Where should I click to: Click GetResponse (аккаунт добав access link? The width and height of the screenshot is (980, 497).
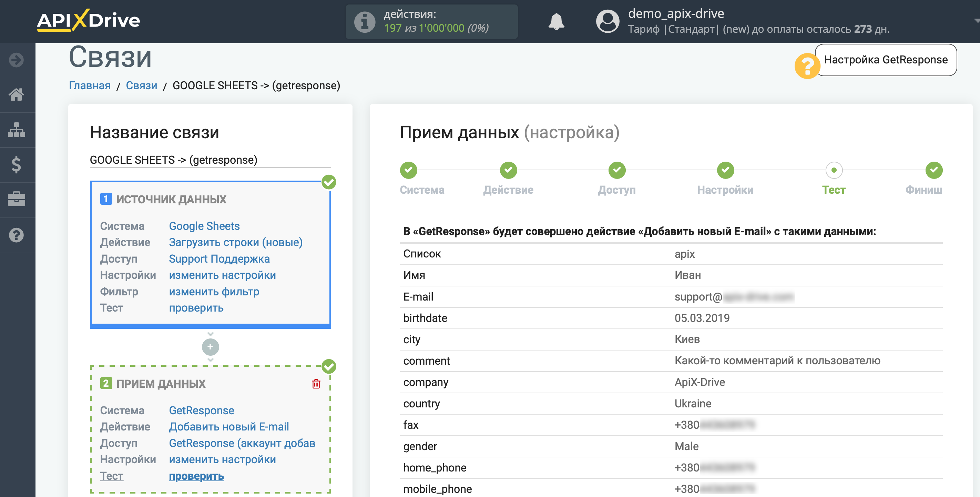click(242, 443)
